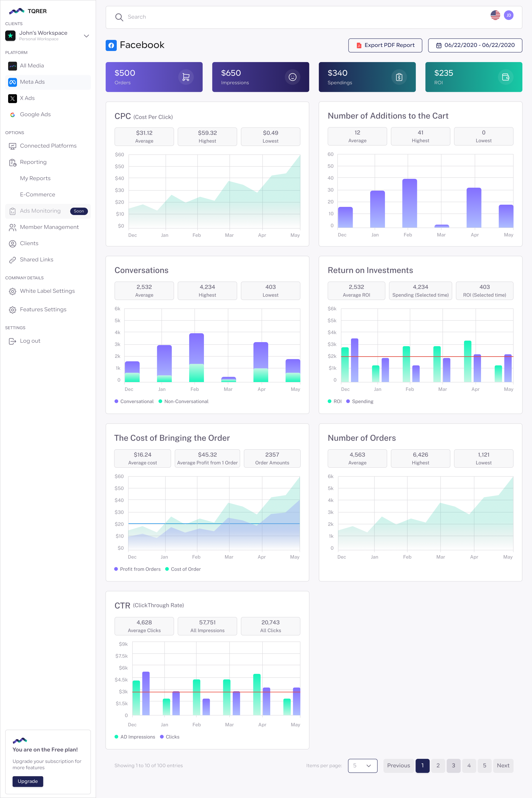Open Google Ads platform page
Viewport: 532px width, 798px height.
[35, 115]
